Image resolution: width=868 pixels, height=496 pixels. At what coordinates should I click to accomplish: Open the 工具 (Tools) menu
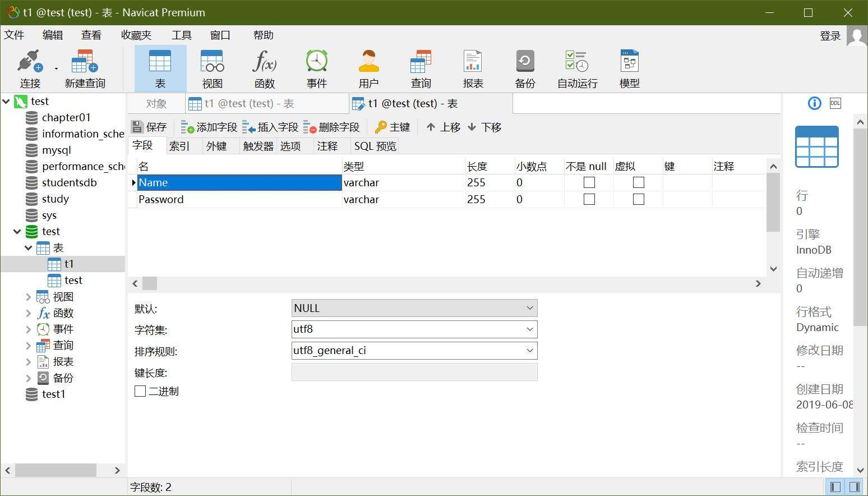(x=181, y=35)
